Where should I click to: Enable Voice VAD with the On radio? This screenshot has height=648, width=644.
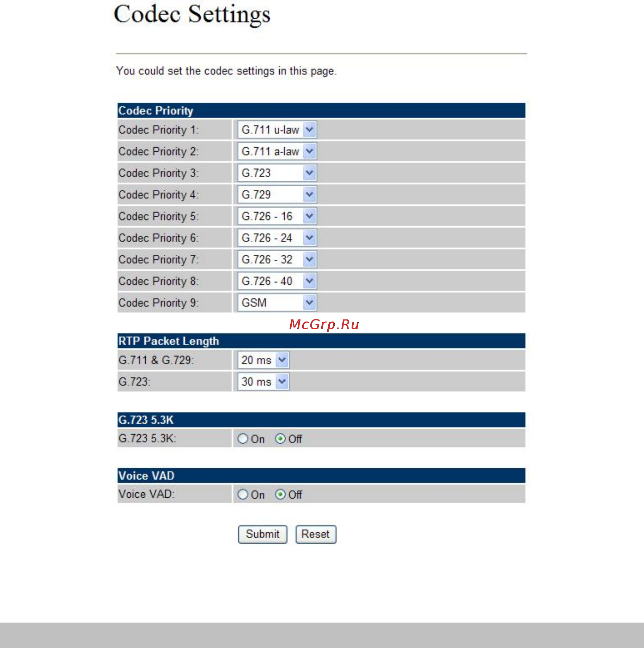[x=243, y=494]
